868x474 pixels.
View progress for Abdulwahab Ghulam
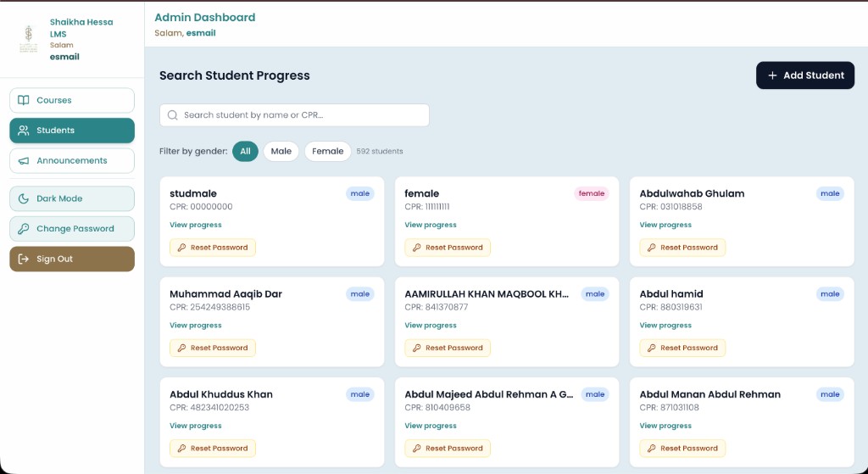[665, 225]
